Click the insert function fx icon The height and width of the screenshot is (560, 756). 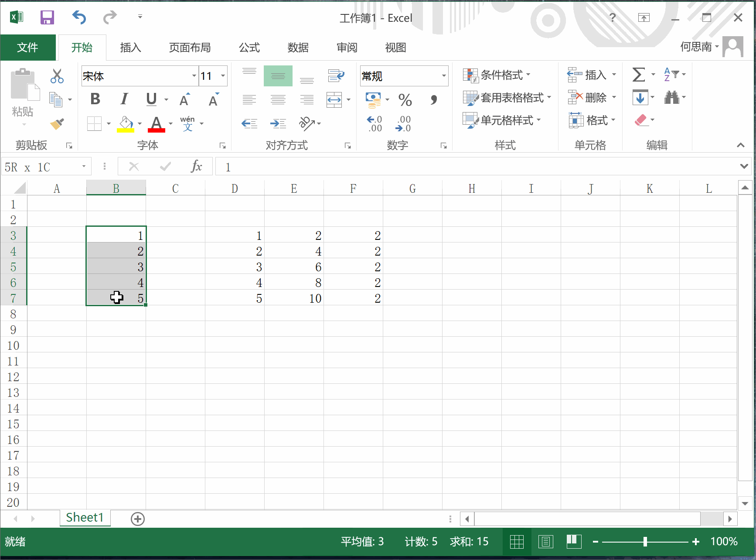click(x=196, y=167)
